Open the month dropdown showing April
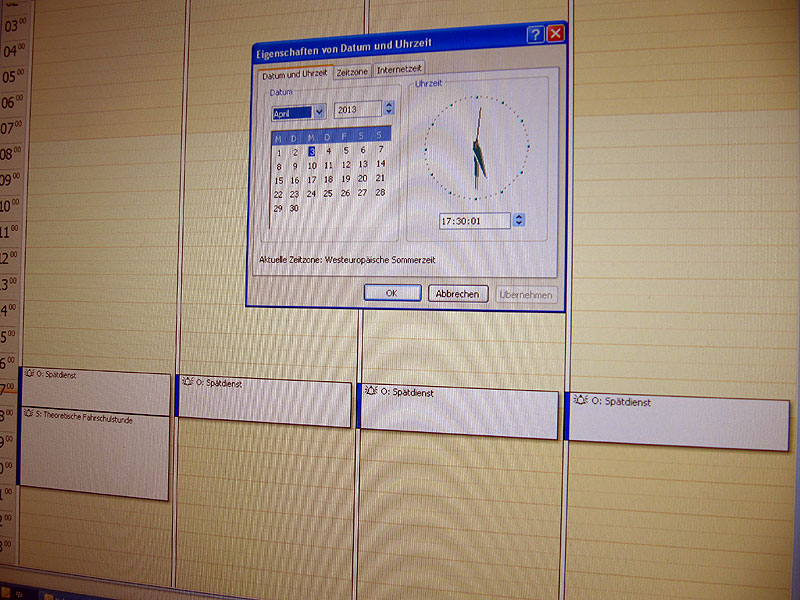This screenshot has height=600, width=800. tap(319, 111)
